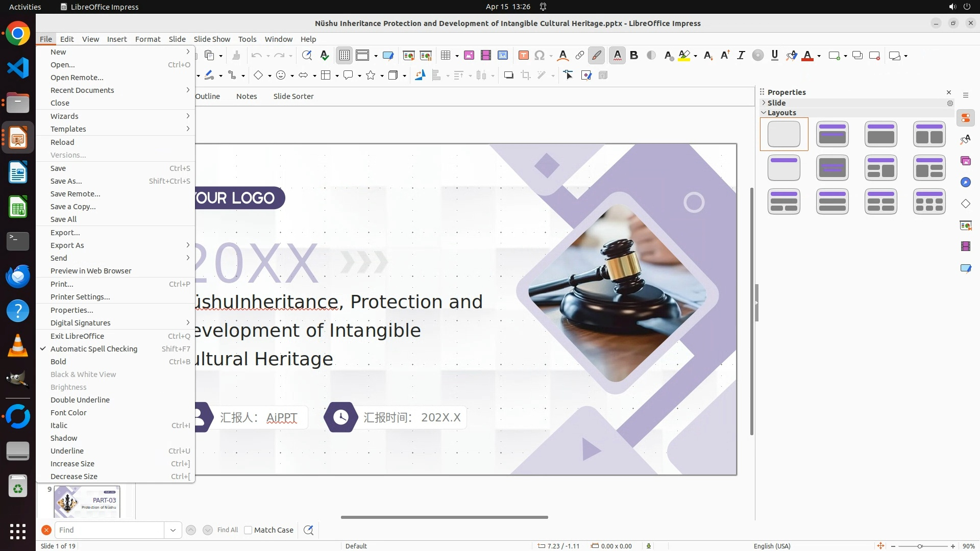The width and height of the screenshot is (980, 551).
Task: Click the Bold toolbar icon
Action: point(634,56)
